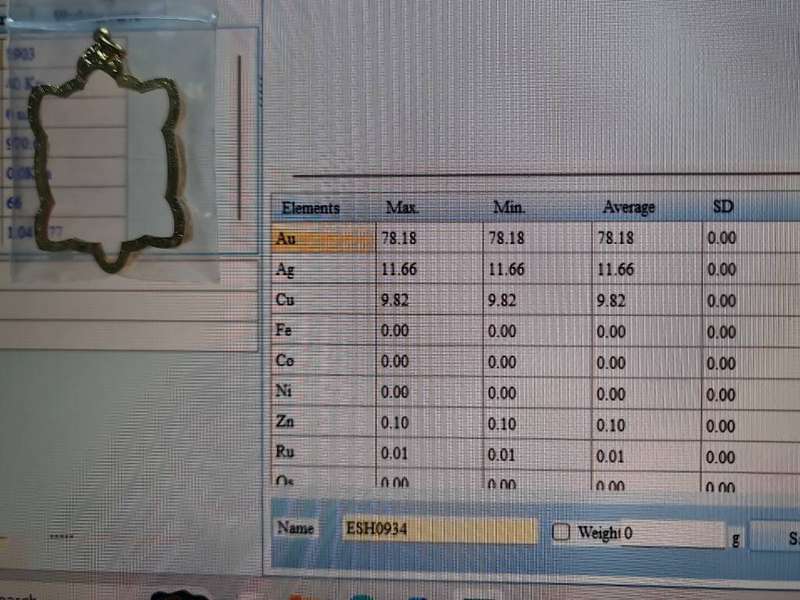Image resolution: width=800 pixels, height=600 pixels.
Task: Focus the Name field containing ESH0934
Action: (x=439, y=531)
